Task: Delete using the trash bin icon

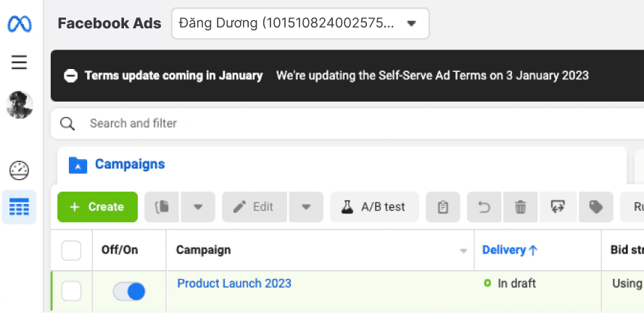Action: [x=521, y=207]
